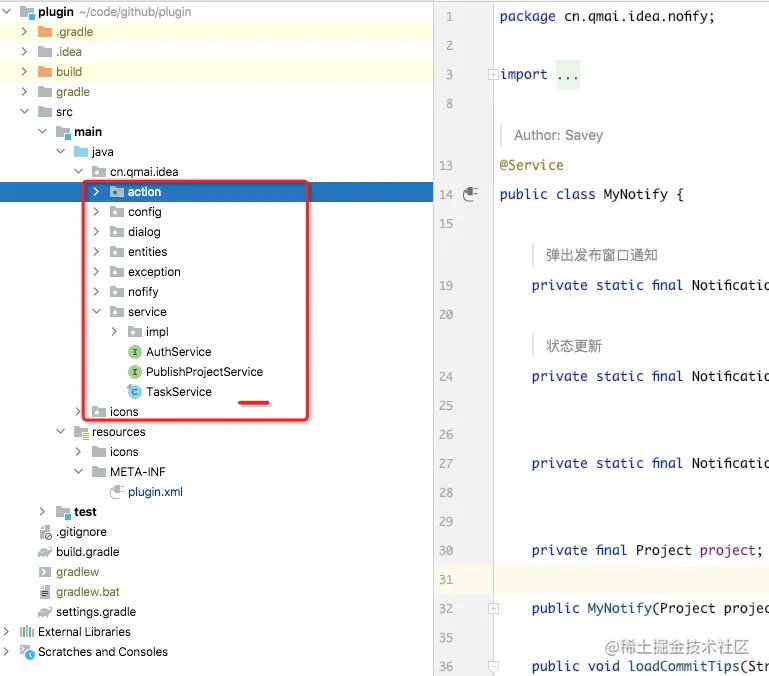This screenshot has width=769, height=676.
Task: Collapse the plugin project root node
Action: (x=7, y=11)
